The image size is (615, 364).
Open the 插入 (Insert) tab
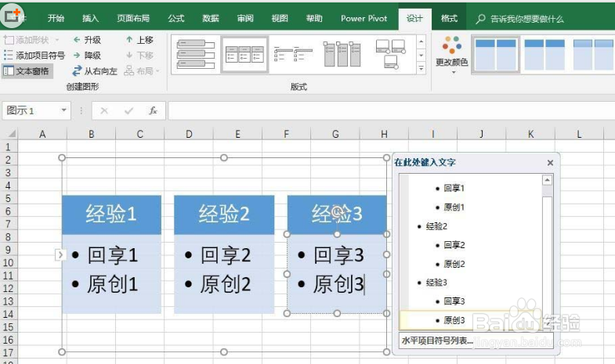pyautogui.click(x=90, y=19)
